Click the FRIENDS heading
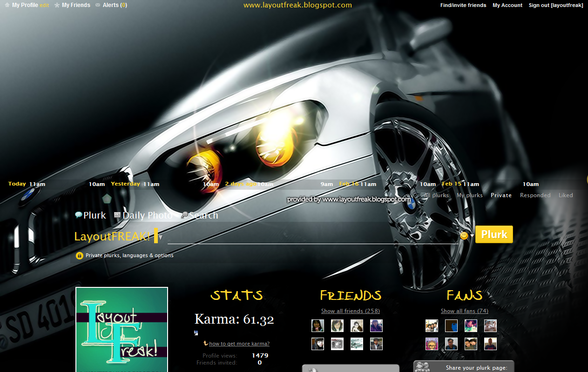588x372 pixels. [x=351, y=295]
